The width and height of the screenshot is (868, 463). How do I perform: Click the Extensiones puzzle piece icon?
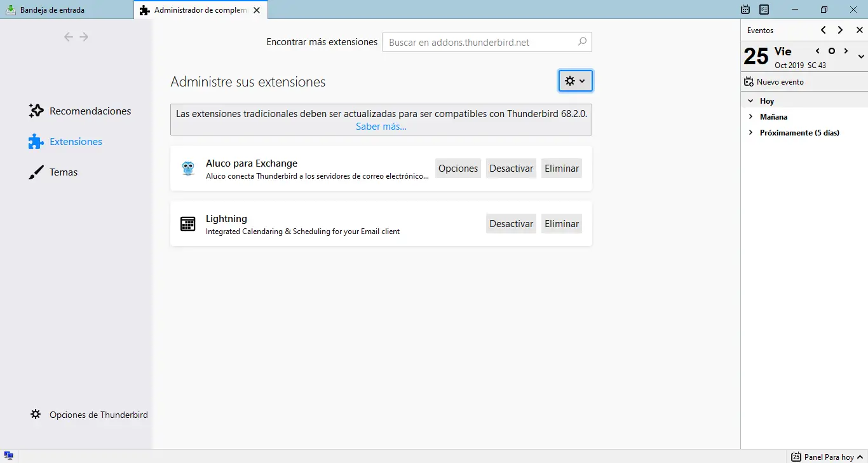(x=36, y=141)
